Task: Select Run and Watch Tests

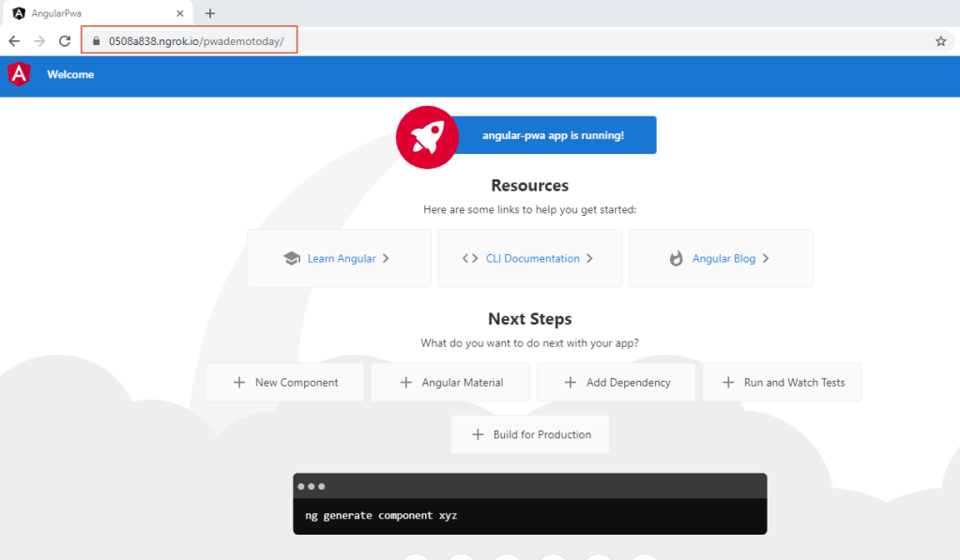Action: (x=782, y=383)
